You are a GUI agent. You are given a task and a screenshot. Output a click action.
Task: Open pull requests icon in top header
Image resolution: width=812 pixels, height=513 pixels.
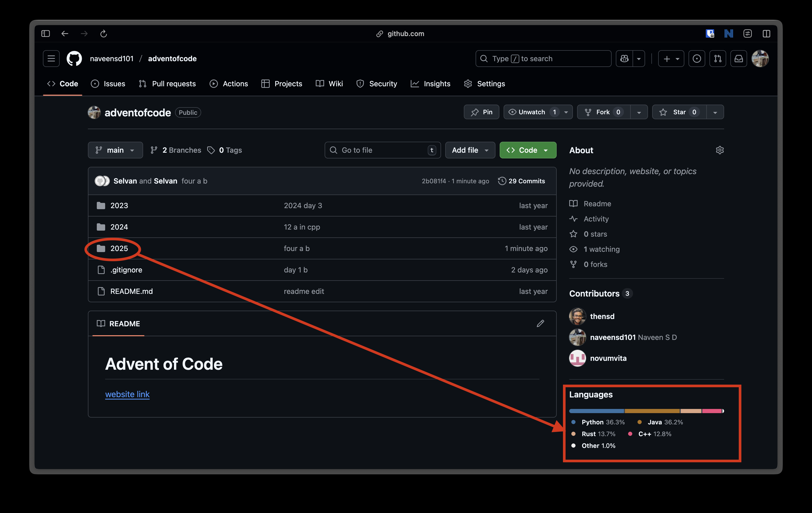click(718, 59)
